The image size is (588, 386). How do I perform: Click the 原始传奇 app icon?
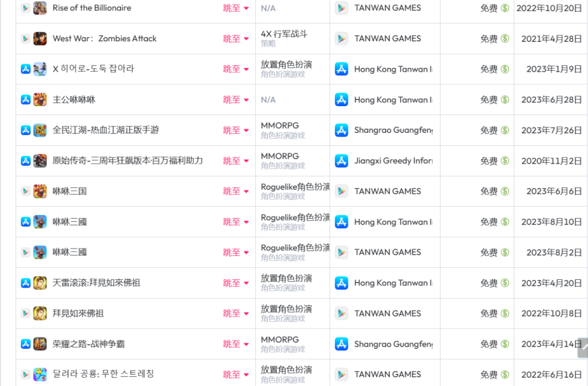point(40,161)
